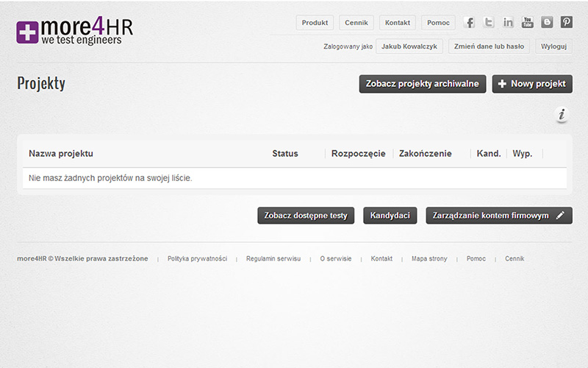
Task: Open the Twitter social icon
Action: (489, 23)
